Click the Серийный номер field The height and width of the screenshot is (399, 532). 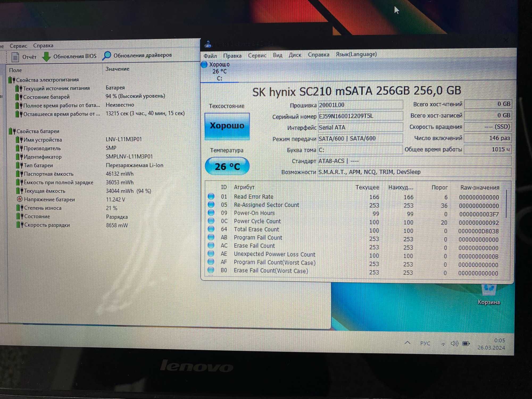coord(360,116)
